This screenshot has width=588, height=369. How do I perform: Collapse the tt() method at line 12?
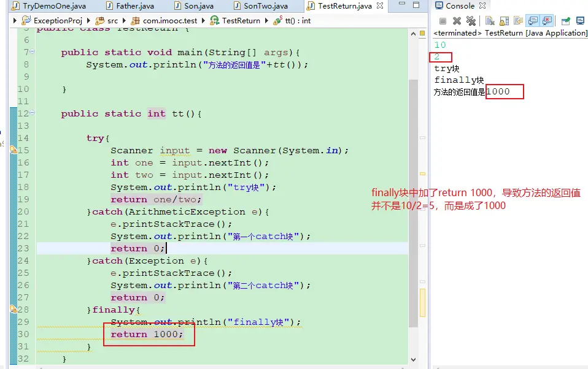33,112
